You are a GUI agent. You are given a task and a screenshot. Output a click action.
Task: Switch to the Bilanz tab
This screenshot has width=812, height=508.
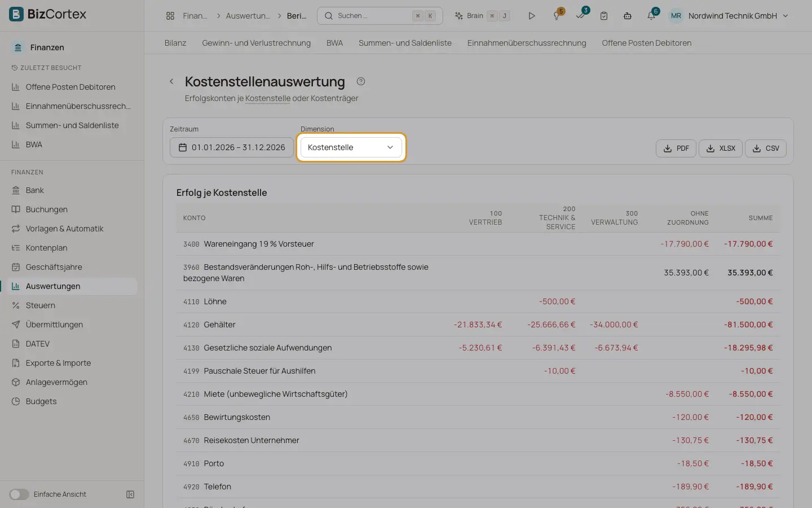(175, 43)
